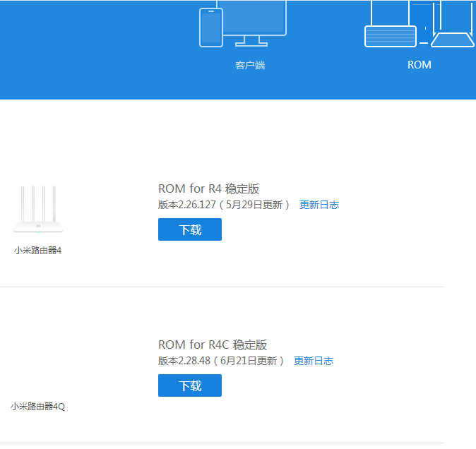
Task: Click the 6月21日更新 date text
Action: pyautogui.click(x=251, y=361)
